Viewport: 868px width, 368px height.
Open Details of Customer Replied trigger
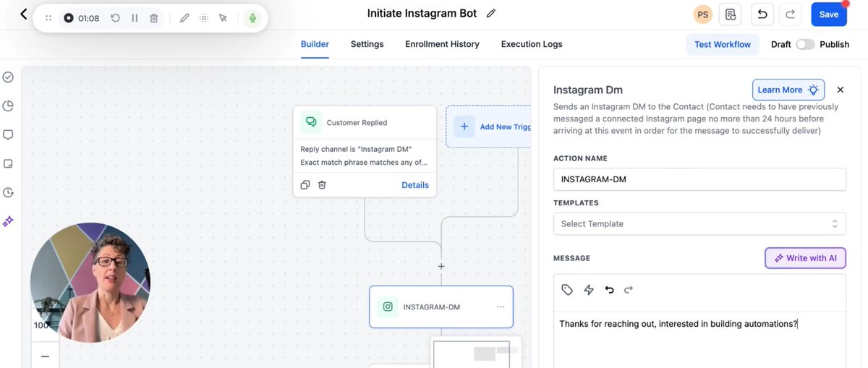(x=415, y=185)
